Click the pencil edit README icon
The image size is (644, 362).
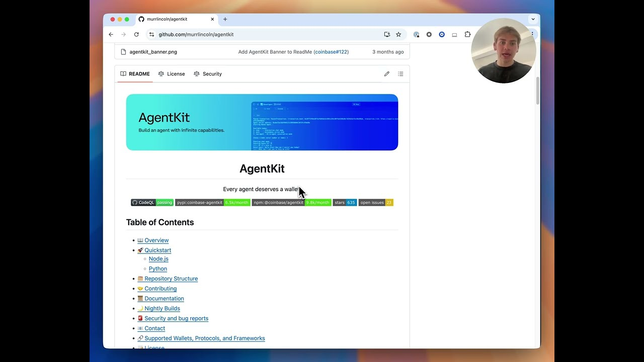pyautogui.click(x=386, y=74)
